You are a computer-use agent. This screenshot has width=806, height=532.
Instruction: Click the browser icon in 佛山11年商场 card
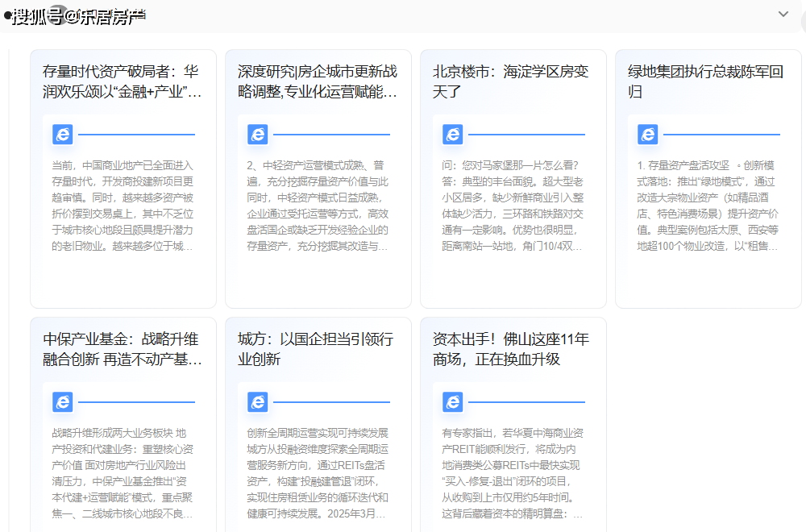(453, 401)
